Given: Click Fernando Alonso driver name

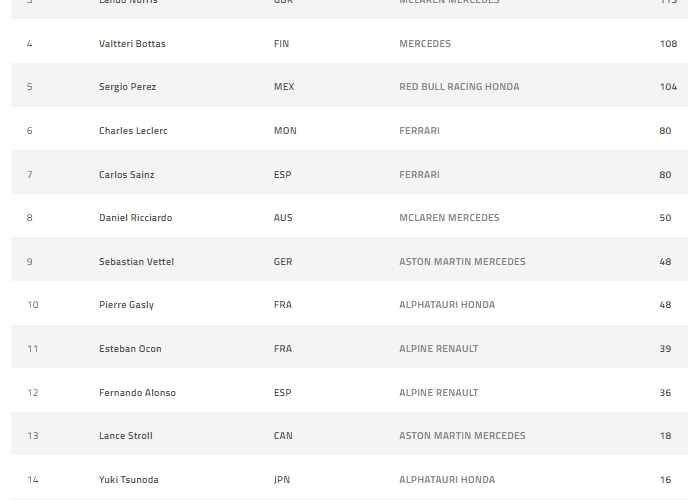Looking at the screenshot, I should [x=137, y=393].
